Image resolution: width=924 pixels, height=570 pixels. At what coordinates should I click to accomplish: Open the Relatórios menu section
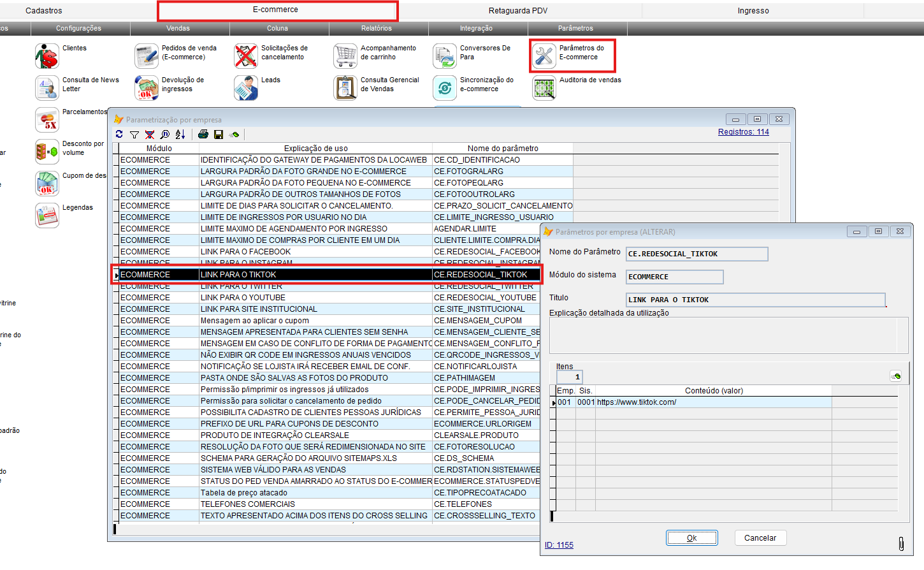tap(377, 29)
